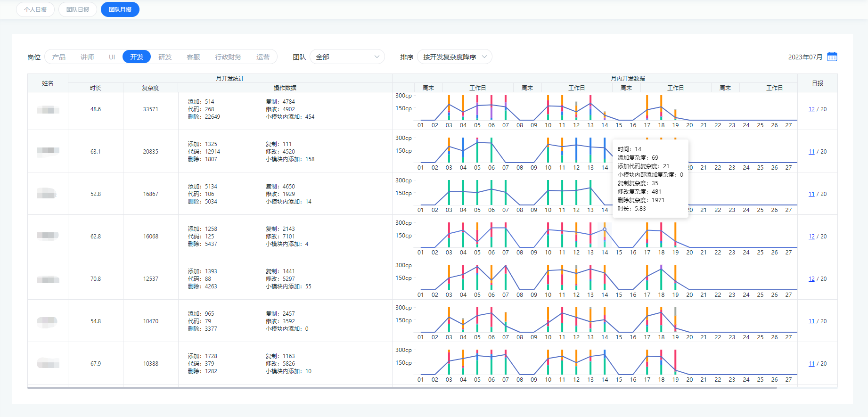The image size is (868, 417).
Task: Select the 团队月报 tab
Action: pyautogui.click(x=120, y=9)
